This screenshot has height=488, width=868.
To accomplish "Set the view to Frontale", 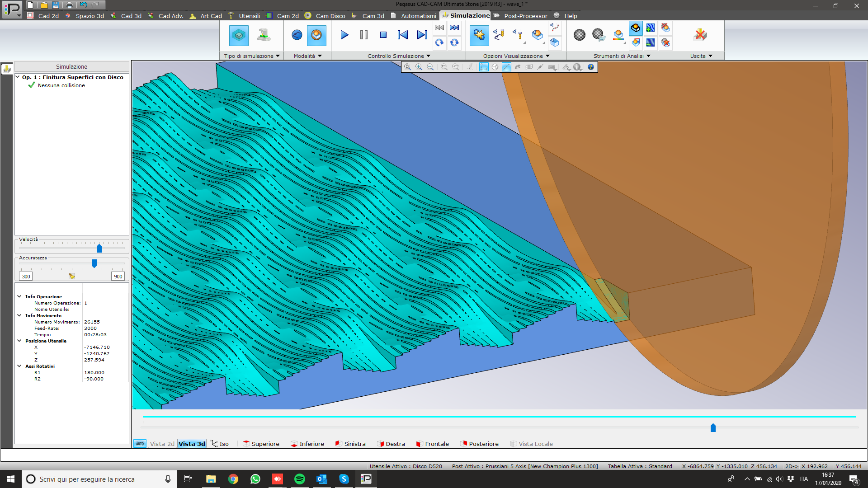I will (433, 444).
